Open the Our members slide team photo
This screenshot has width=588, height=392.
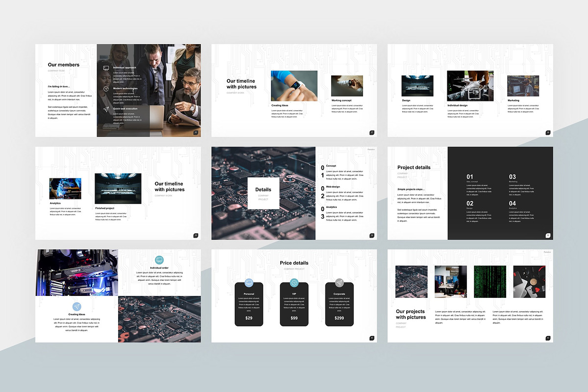(148, 91)
